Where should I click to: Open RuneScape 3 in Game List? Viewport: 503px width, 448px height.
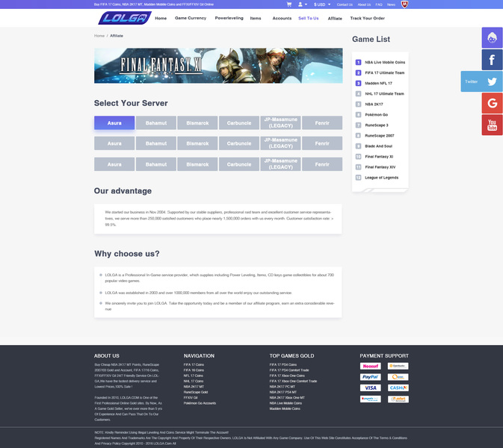click(376, 125)
